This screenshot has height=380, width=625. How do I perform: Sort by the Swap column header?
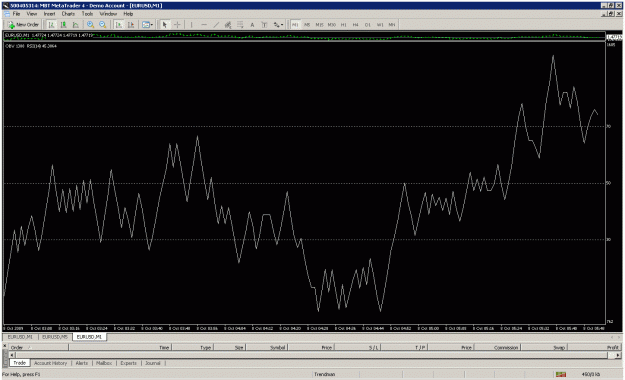pos(544,347)
